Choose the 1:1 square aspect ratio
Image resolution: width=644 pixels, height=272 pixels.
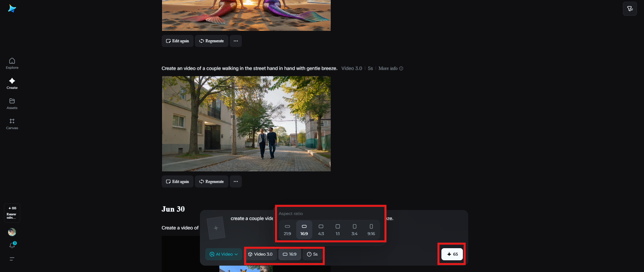point(338,230)
